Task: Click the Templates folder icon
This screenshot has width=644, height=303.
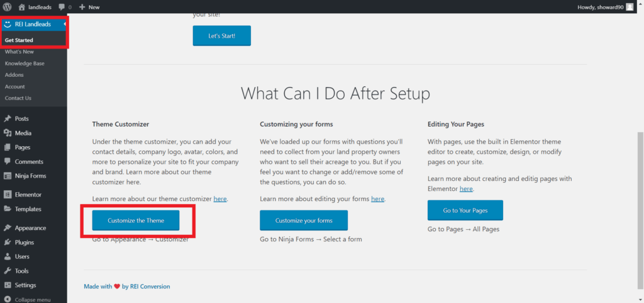Action: (x=8, y=209)
